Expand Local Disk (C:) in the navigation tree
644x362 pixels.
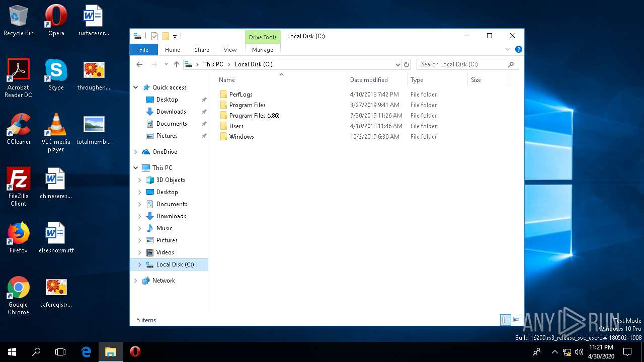click(140, 264)
